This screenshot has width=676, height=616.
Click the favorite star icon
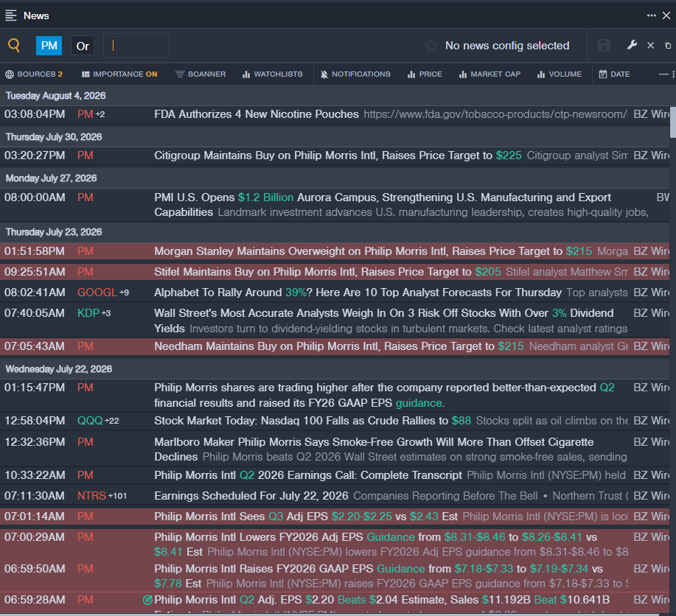pyautogui.click(x=431, y=46)
